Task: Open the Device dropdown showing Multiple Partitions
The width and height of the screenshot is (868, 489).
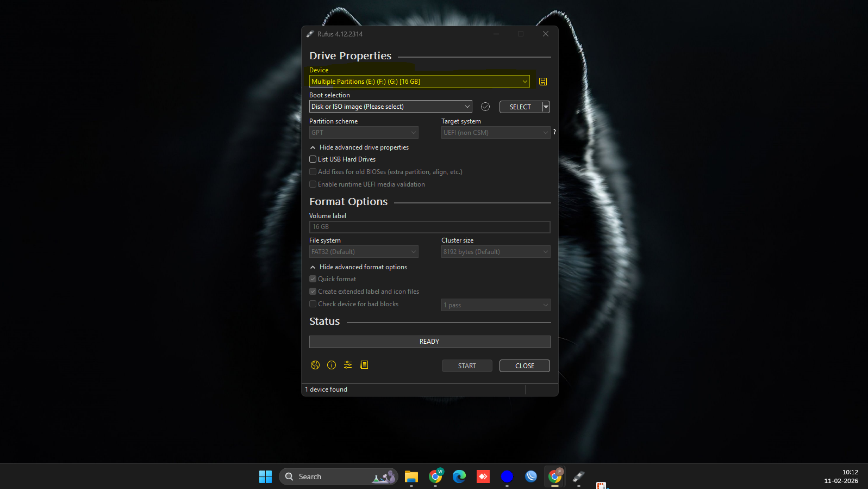Action: click(x=420, y=82)
